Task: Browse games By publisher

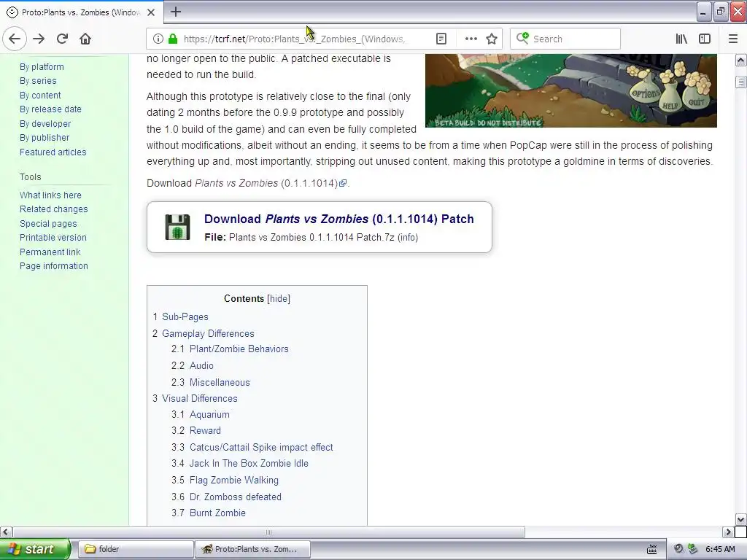Action: (44, 138)
